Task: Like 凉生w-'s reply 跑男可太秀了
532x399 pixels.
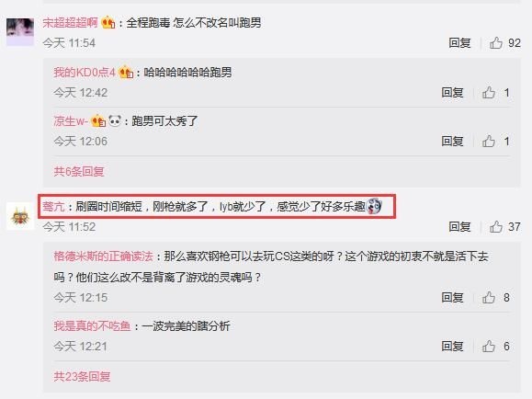Action: click(489, 141)
